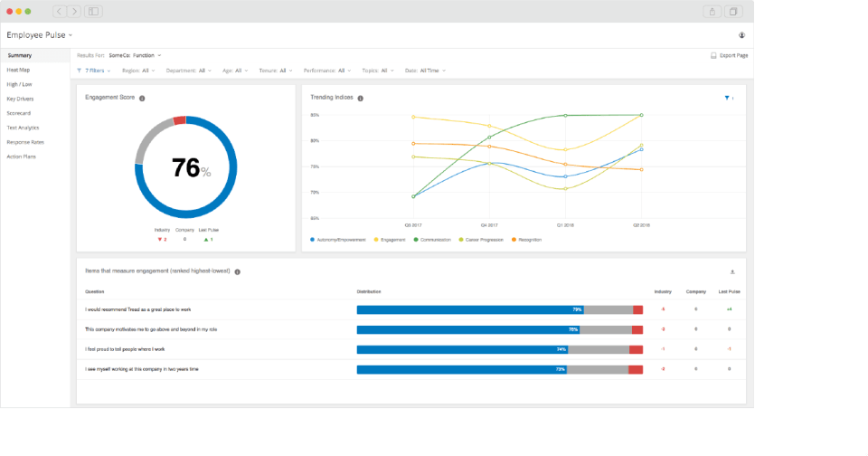This screenshot has width=868, height=456.
Task: Open the Department: All filter dropdown
Action: [189, 71]
